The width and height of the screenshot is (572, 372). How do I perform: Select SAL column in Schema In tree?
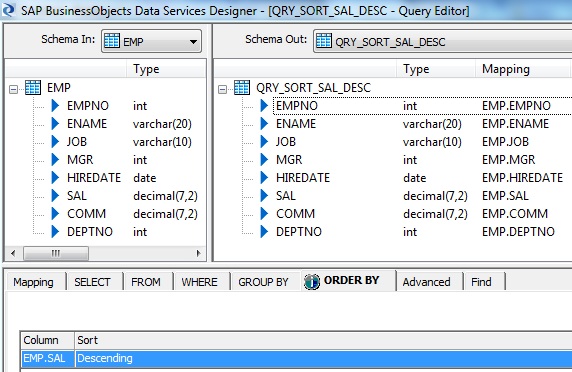click(x=77, y=196)
